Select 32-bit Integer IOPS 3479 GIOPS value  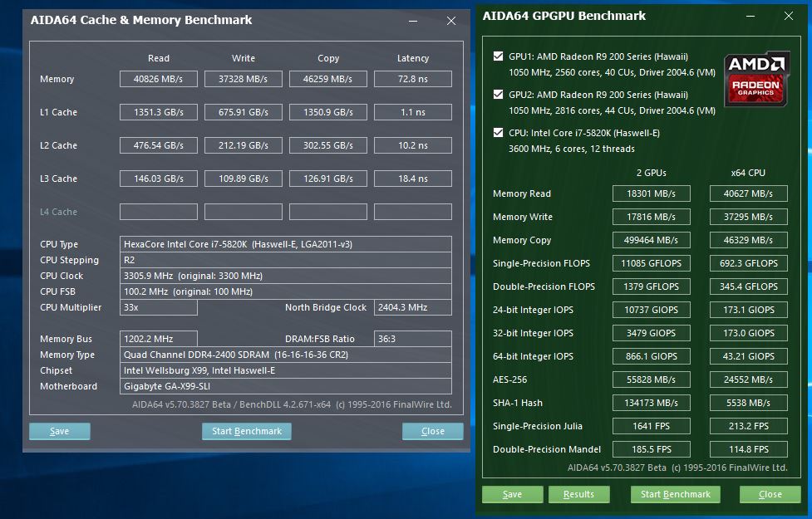tap(651, 333)
